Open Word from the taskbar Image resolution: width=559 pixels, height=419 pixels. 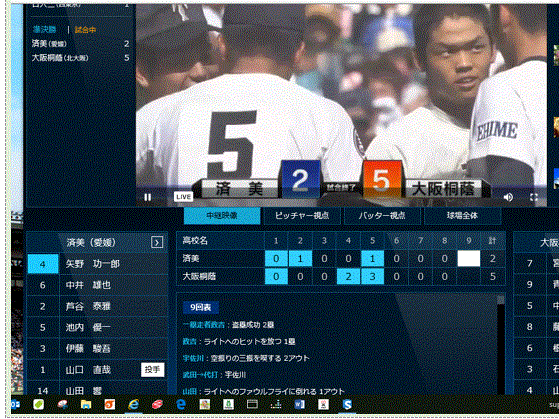(299, 404)
